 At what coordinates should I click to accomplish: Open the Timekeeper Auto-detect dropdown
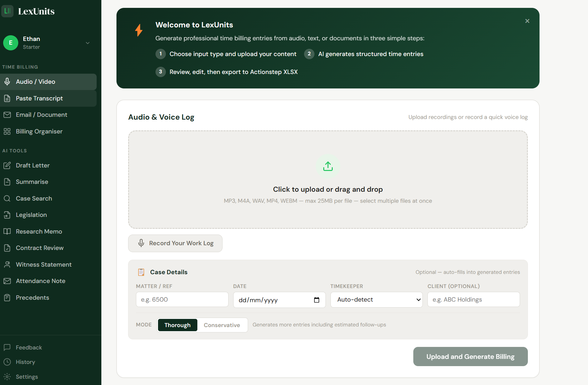376,300
